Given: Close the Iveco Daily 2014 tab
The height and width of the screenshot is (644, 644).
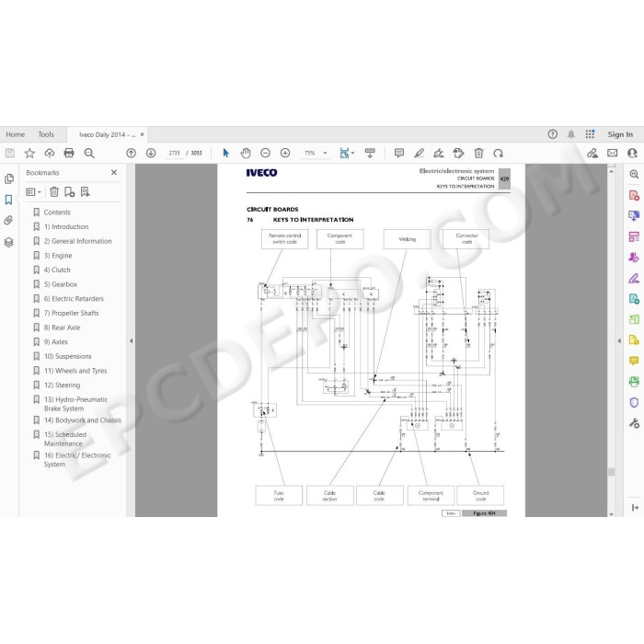Looking at the screenshot, I should [142, 134].
